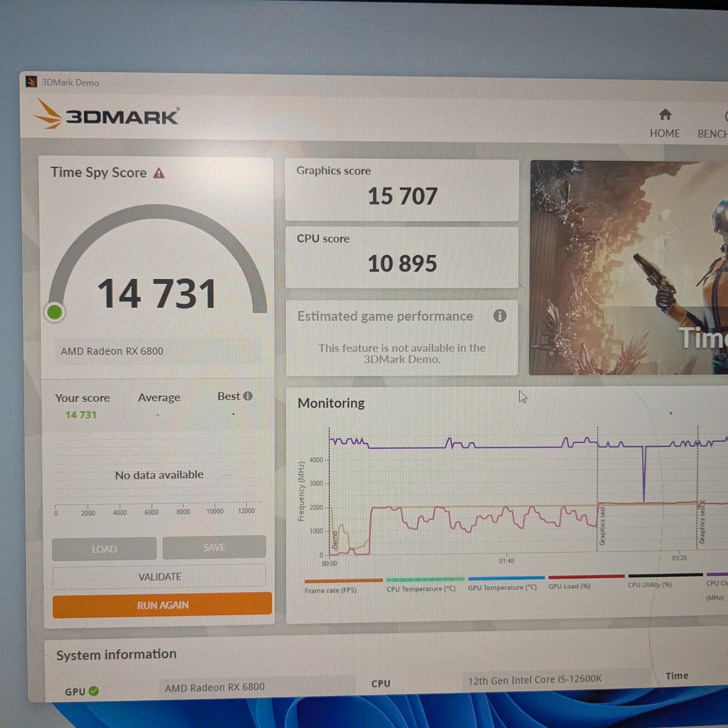Click the 3DMark logo in header
Image resolution: width=728 pixels, height=728 pixels.
106,114
